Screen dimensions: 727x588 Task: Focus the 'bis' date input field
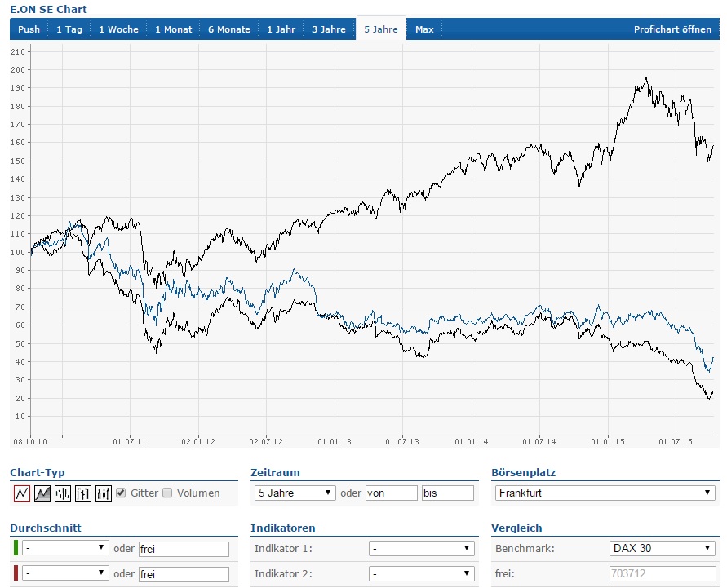pyautogui.click(x=448, y=493)
